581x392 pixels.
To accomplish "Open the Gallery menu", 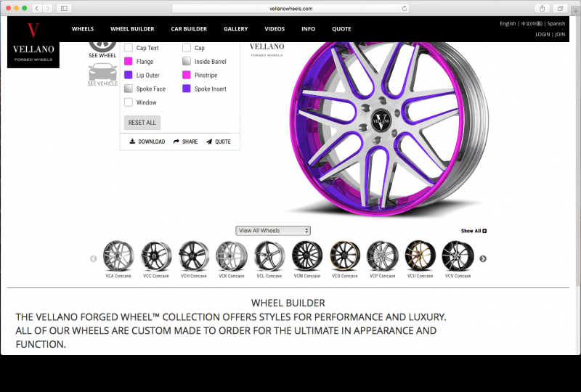I will [235, 29].
